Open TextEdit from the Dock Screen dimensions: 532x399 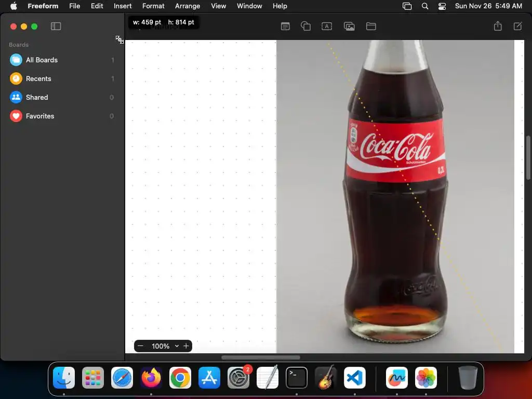[x=268, y=378]
